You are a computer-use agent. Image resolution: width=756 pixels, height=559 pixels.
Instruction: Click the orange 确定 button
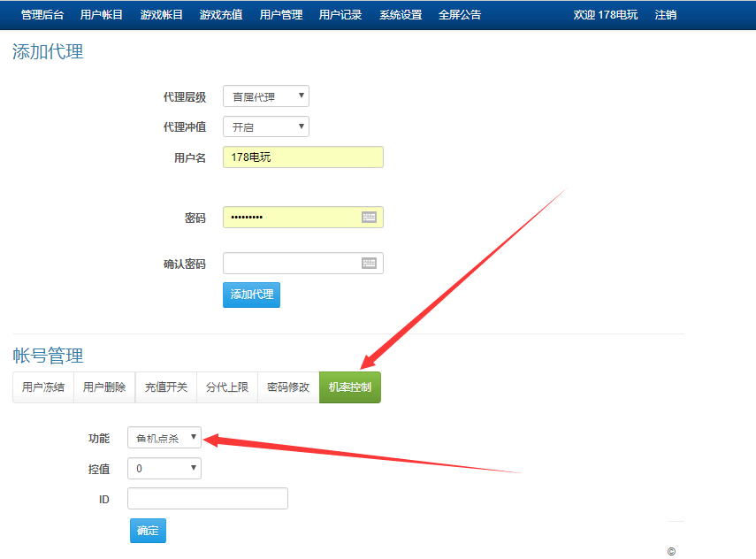coord(147,530)
